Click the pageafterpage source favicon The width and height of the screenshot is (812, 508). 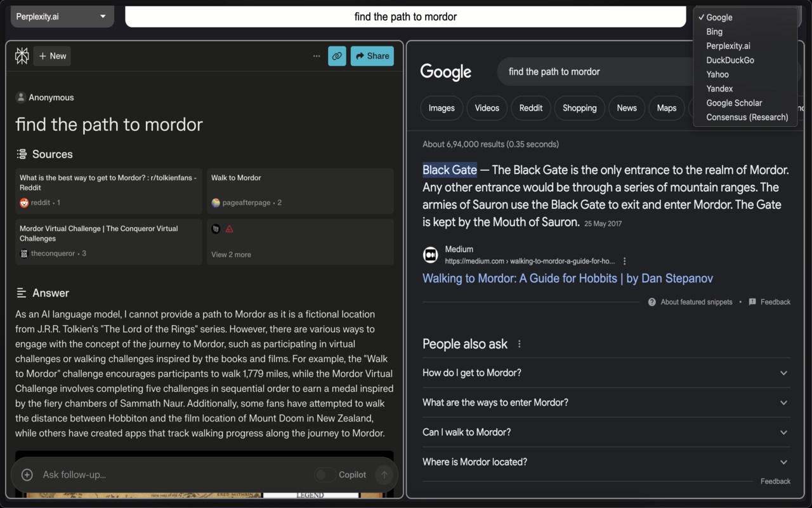(216, 203)
